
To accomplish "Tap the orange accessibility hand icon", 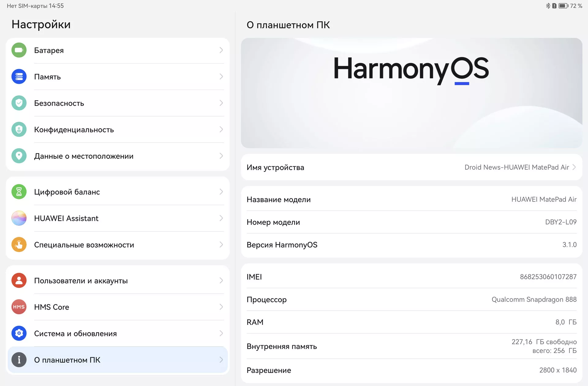I will coord(19,245).
